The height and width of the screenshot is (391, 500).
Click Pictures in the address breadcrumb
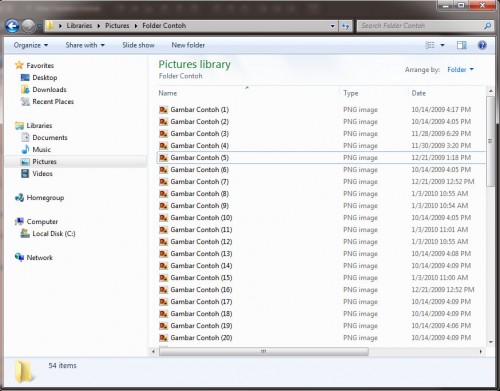coord(117,26)
